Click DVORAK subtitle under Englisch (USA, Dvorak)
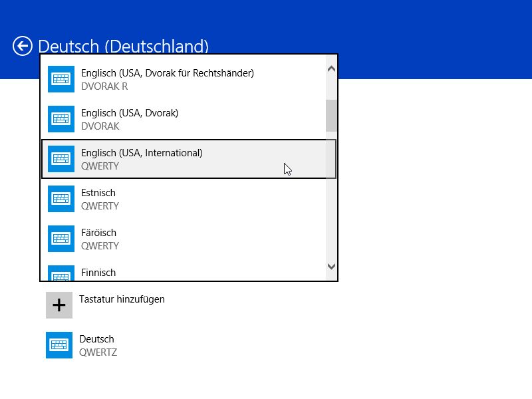 pos(100,126)
